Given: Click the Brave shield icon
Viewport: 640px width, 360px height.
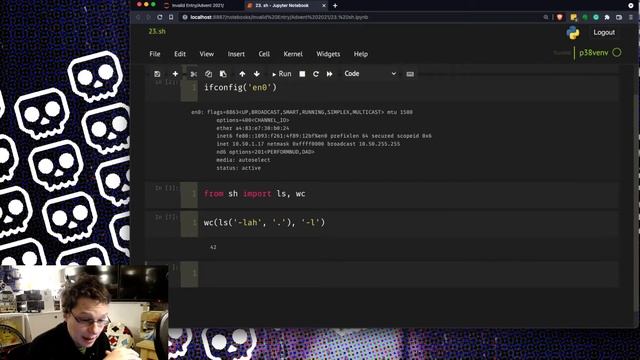Looking at the screenshot, I should [x=560, y=17].
